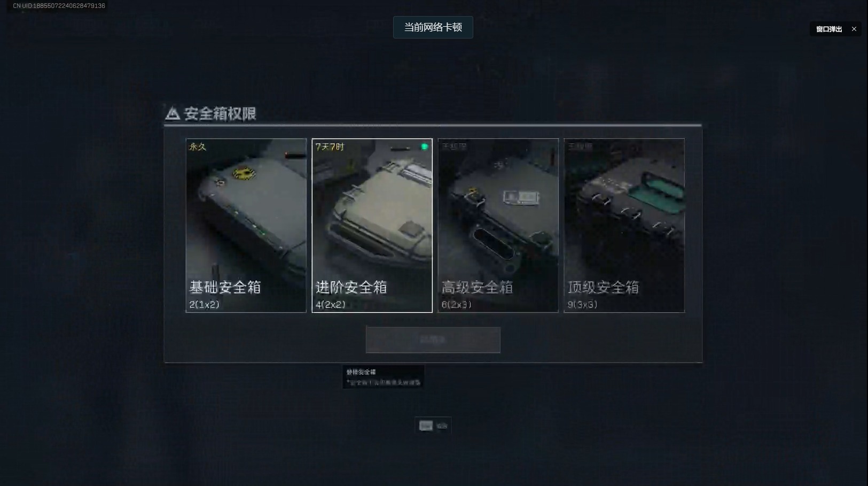The width and height of the screenshot is (868, 486).
Task: Select the 顶级安全箱 card
Action: [x=624, y=226]
